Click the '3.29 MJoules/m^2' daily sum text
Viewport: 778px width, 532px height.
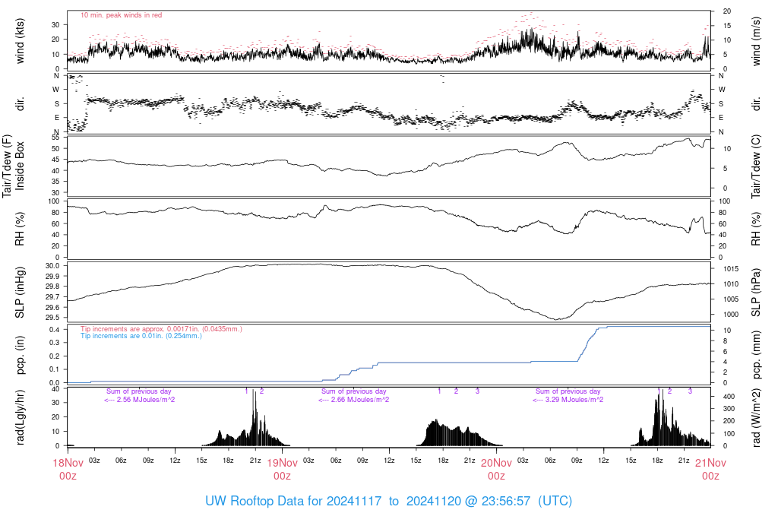click(568, 400)
